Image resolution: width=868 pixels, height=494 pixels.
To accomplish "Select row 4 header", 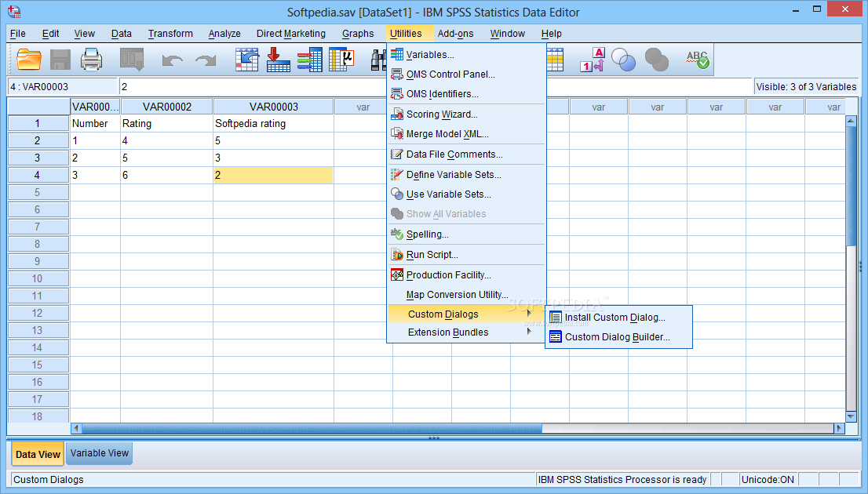I will (38, 175).
